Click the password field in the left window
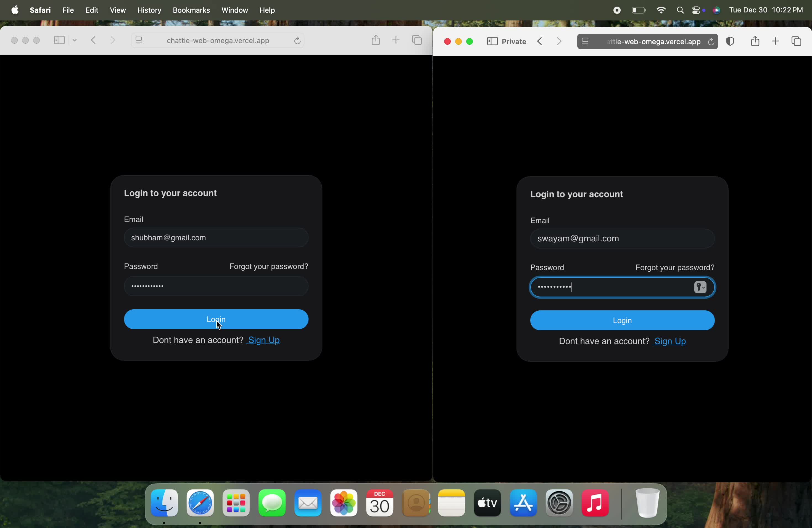This screenshot has height=528, width=812. (216, 286)
